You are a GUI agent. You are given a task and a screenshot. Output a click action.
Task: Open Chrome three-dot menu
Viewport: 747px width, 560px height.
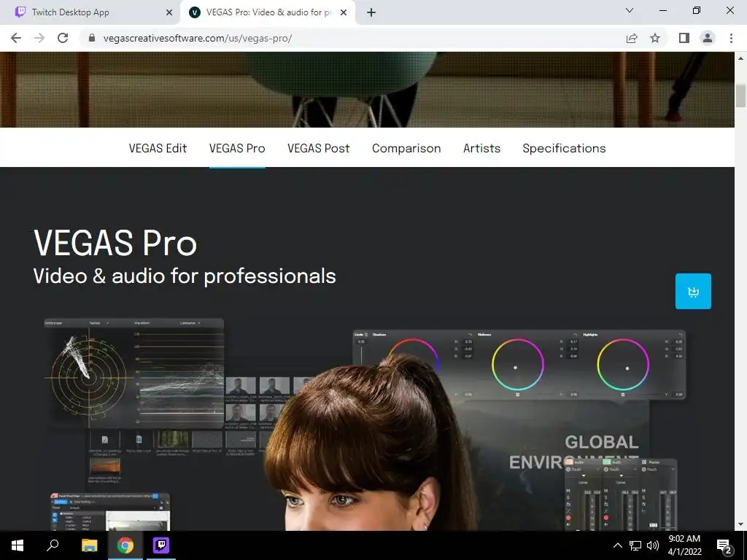pyautogui.click(x=731, y=38)
